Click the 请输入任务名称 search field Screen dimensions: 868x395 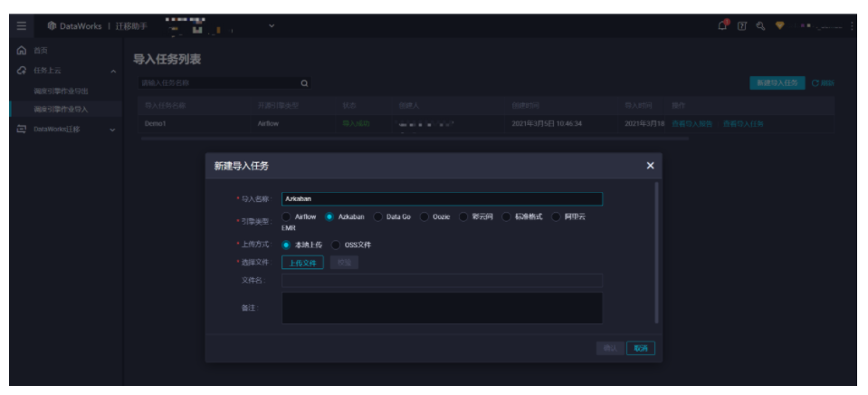coord(224,83)
